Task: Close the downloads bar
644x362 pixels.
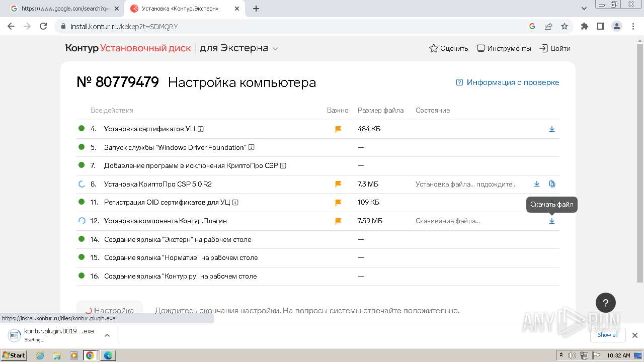Action: 635,335
